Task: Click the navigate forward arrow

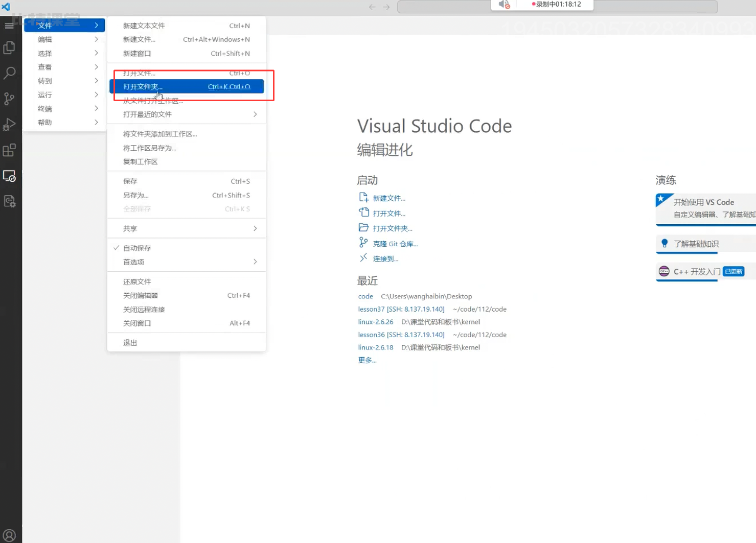Action: [x=386, y=7]
